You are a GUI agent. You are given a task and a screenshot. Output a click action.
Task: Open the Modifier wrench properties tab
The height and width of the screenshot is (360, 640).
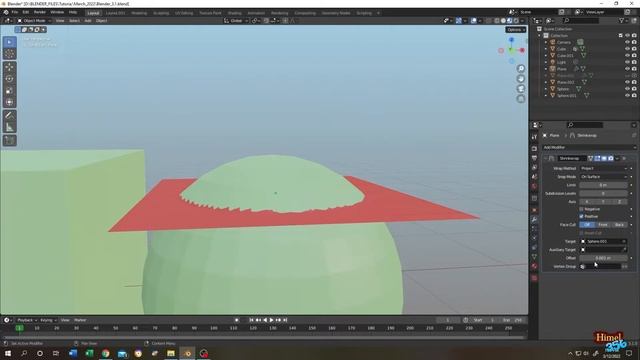click(534, 220)
